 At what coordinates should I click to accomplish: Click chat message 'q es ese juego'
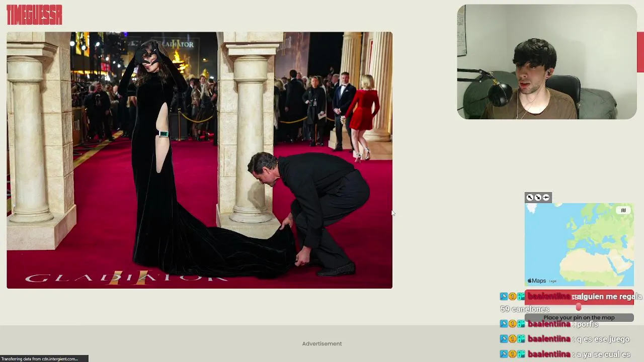coord(603,339)
